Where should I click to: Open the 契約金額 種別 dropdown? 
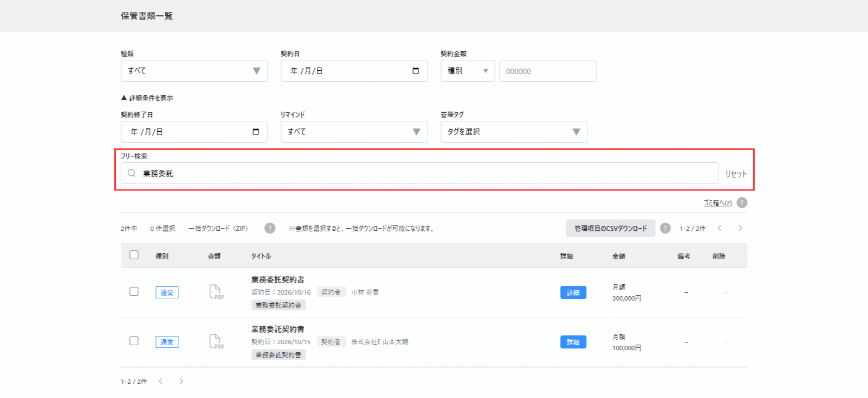tap(468, 71)
